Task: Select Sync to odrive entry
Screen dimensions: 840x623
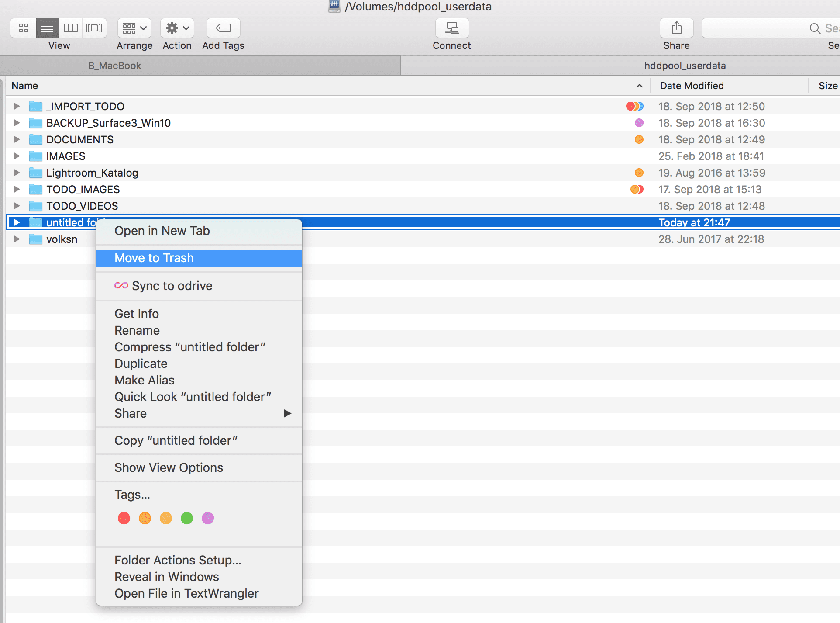Action: tap(172, 286)
